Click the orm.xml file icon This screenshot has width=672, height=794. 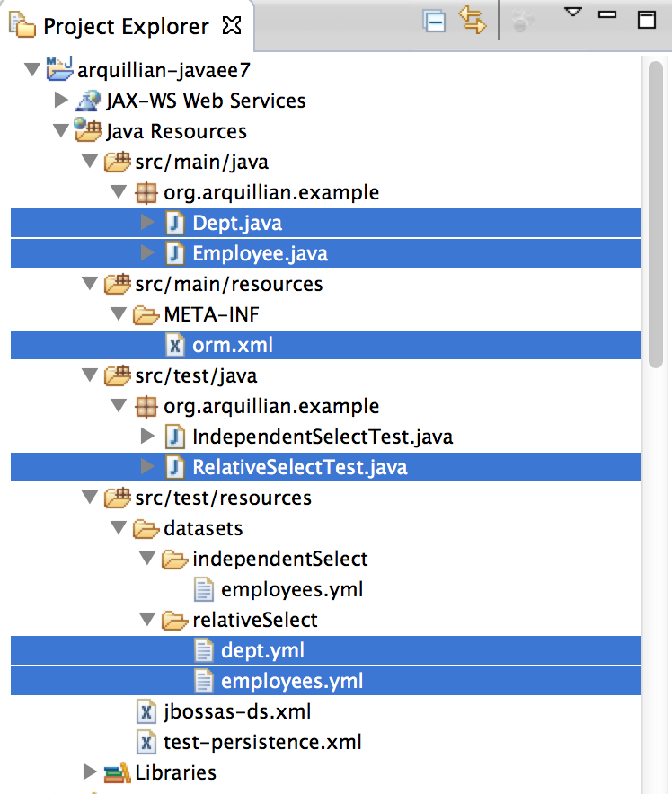[x=175, y=345]
